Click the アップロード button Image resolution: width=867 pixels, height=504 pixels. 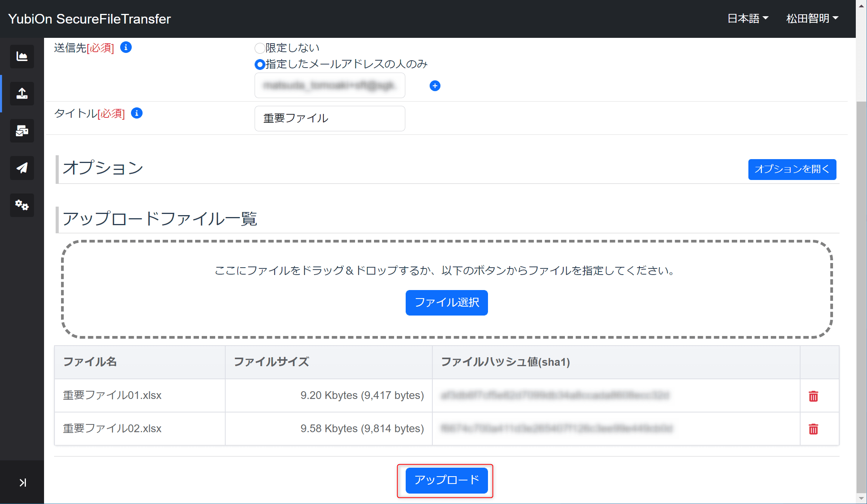pos(447,480)
